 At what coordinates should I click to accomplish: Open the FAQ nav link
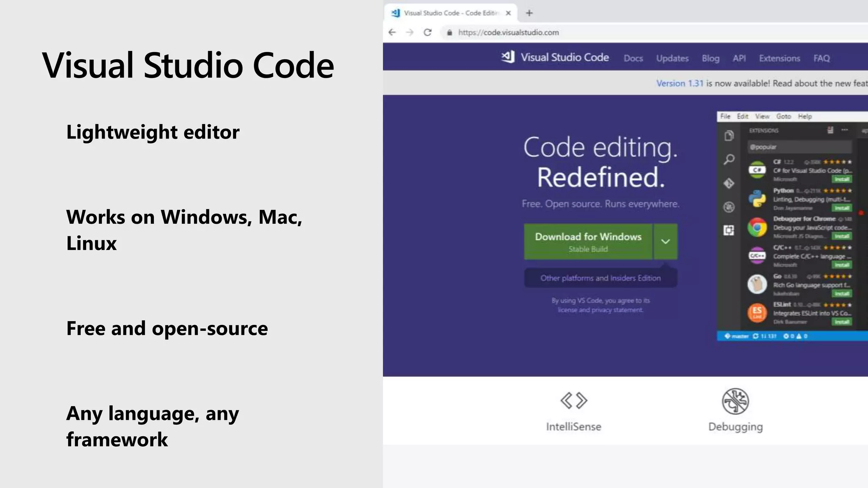[x=821, y=58]
